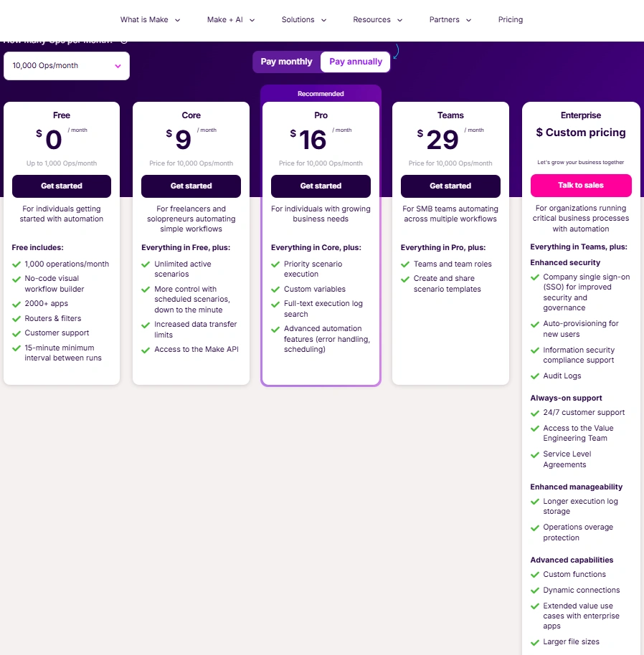This screenshot has height=655, width=644.
Task: Open the Solutions navigation menu
Action: [304, 19]
